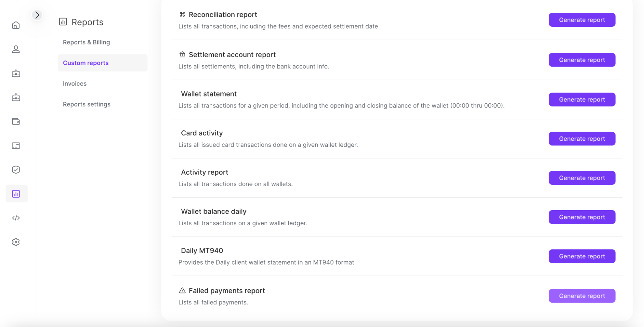Open the Cards icon

tap(16, 145)
